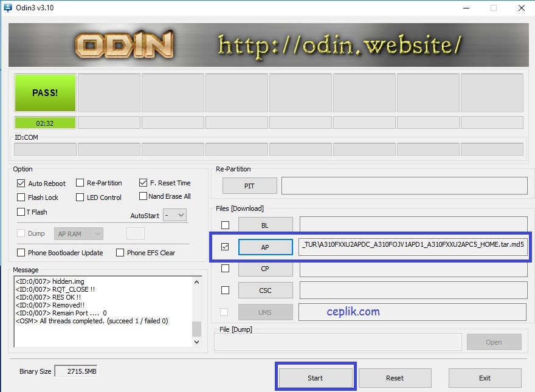Close the Odin3 window
This screenshot has width=535, height=392.
coord(522,8)
